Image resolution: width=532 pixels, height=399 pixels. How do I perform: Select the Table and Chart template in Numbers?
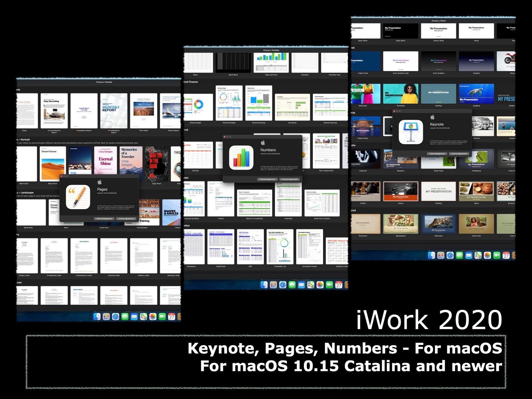coord(271,63)
